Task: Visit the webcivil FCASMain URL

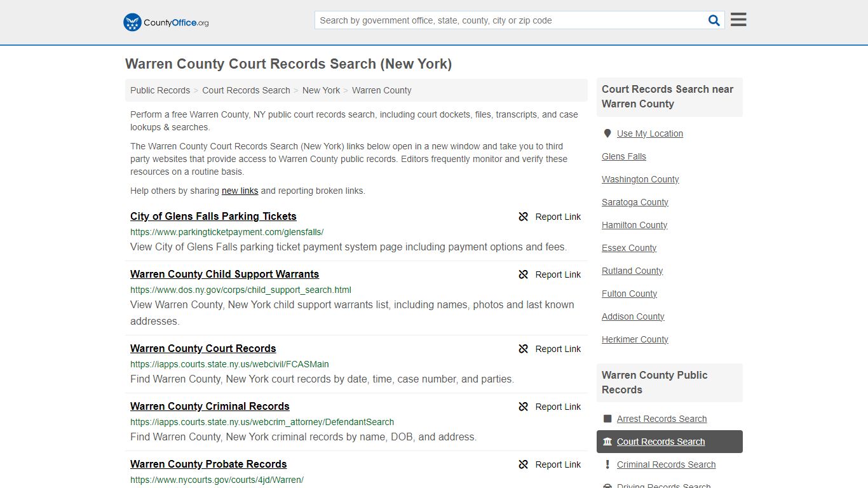Action: 229,364
